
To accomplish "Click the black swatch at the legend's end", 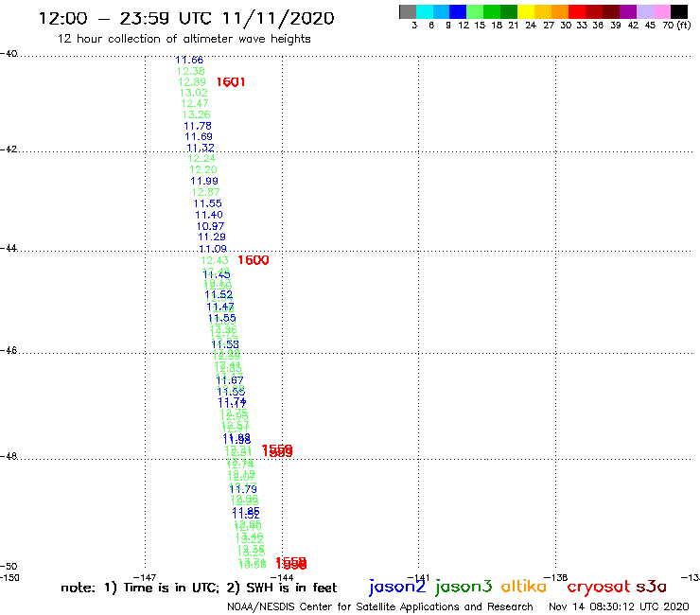I will click(678, 11).
